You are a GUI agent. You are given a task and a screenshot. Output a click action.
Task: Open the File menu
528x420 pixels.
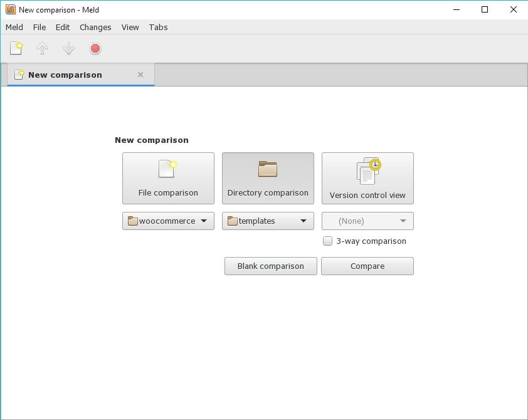(x=40, y=27)
